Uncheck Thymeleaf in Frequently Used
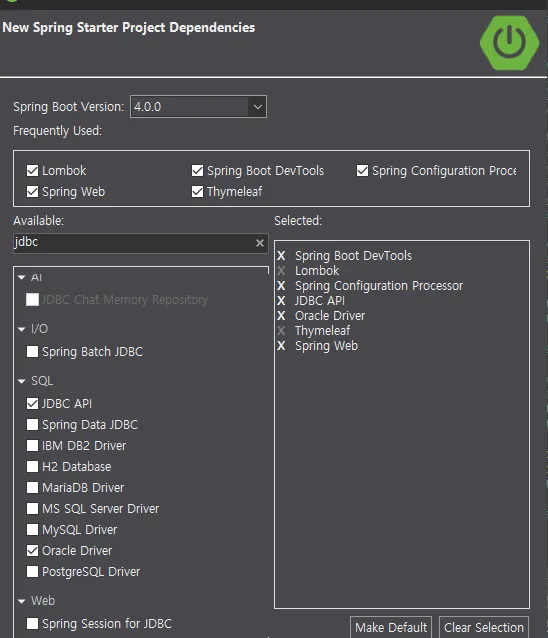 tap(197, 192)
